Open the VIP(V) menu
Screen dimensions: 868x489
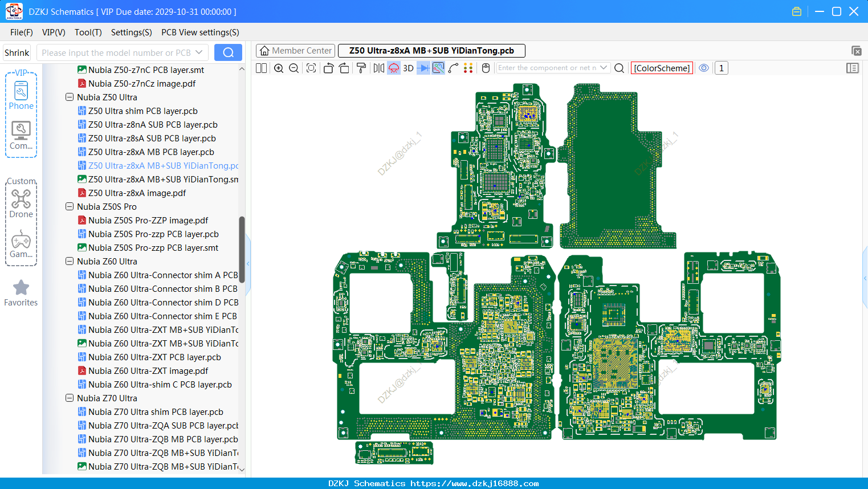54,32
